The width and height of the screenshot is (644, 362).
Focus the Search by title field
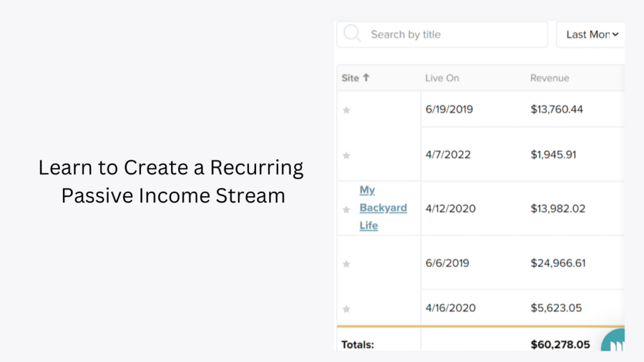[442, 35]
